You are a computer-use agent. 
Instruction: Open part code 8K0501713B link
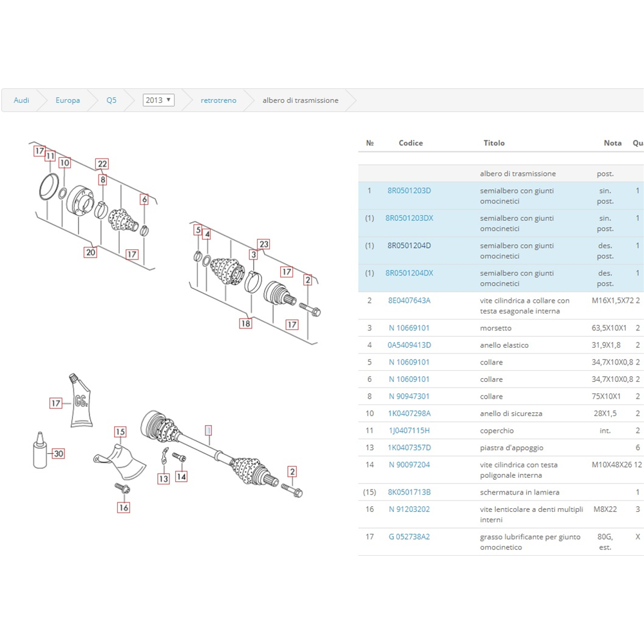[x=409, y=492]
